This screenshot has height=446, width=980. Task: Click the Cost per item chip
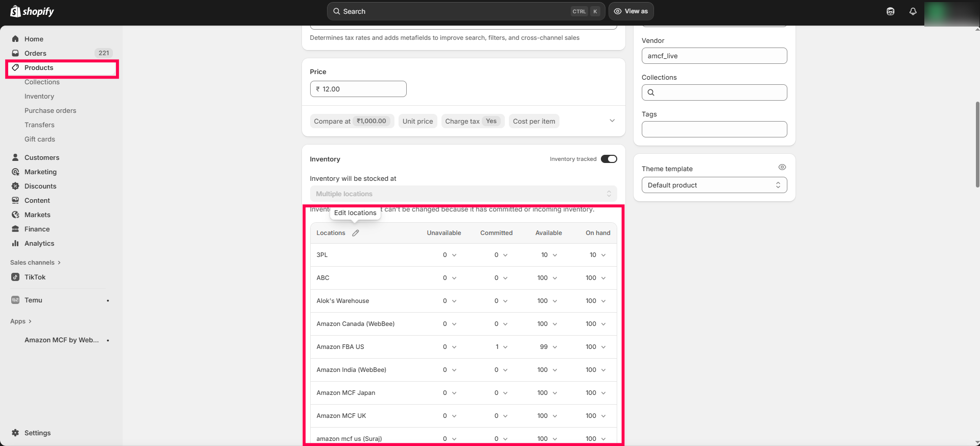pos(533,121)
